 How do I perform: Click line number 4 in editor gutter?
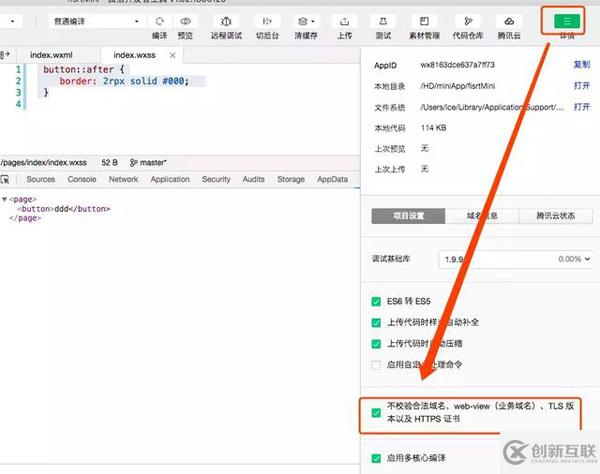[x=18, y=104]
